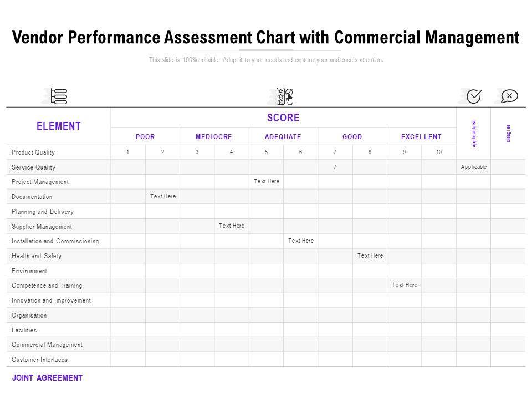Click the MEDIOCRE score category

[x=214, y=136]
